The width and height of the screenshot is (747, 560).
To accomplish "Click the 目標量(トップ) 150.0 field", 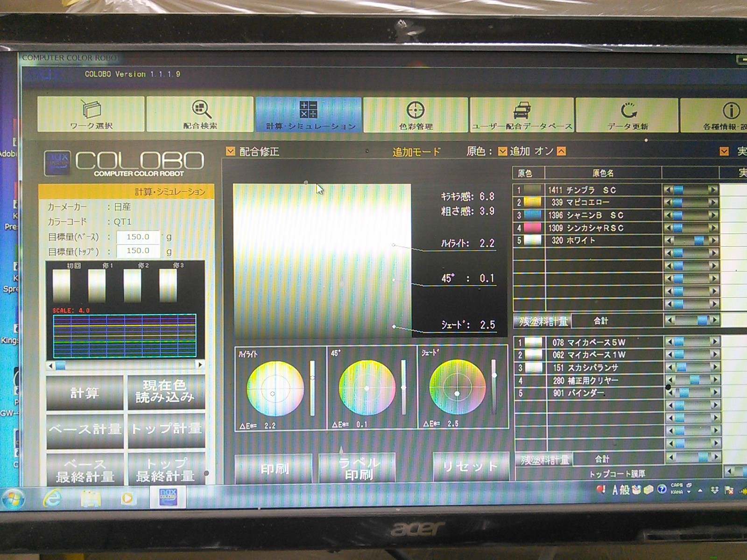I will click(x=138, y=251).
